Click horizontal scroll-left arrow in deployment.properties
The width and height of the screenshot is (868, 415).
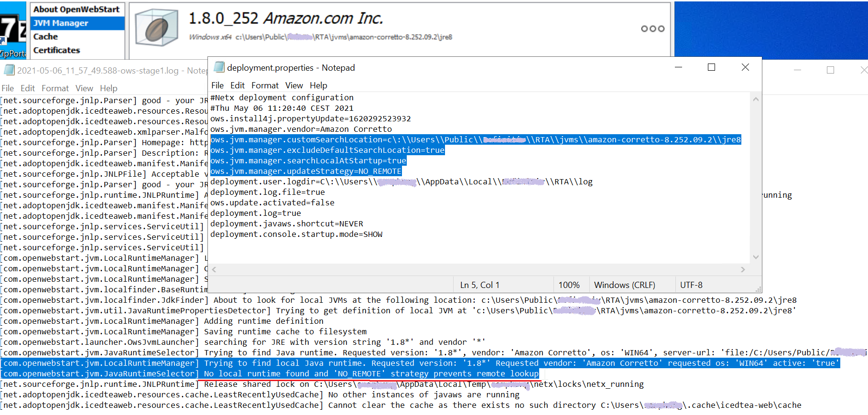pyautogui.click(x=214, y=269)
